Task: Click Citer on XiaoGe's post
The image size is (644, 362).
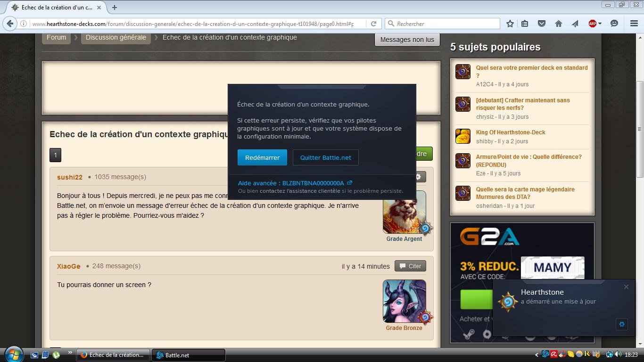Action: [410, 266]
